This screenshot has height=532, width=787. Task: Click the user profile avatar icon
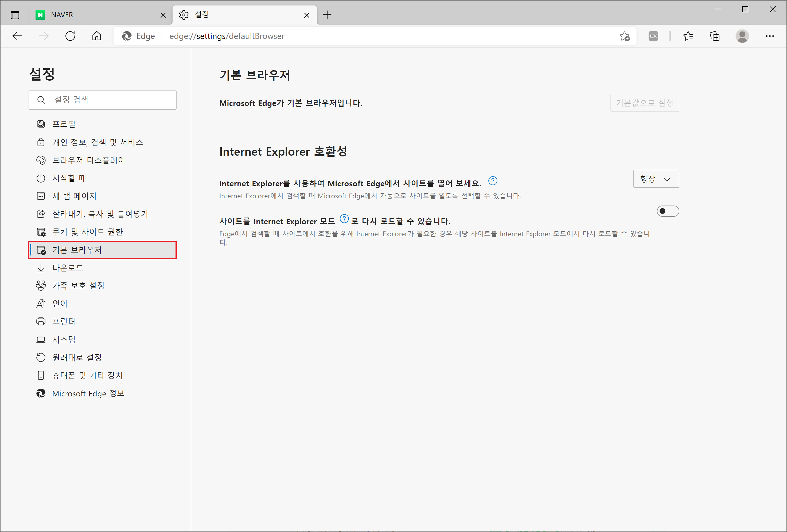(742, 36)
